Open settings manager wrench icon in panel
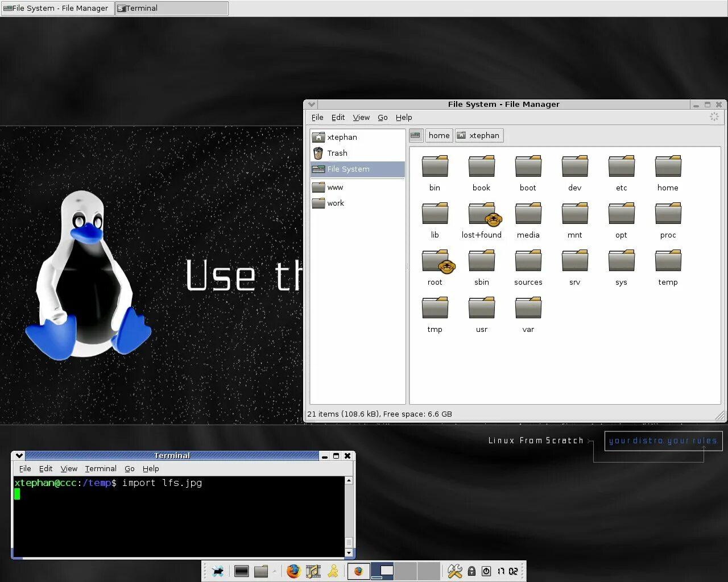Image resolution: width=728 pixels, height=582 pixels. [455, 571]
